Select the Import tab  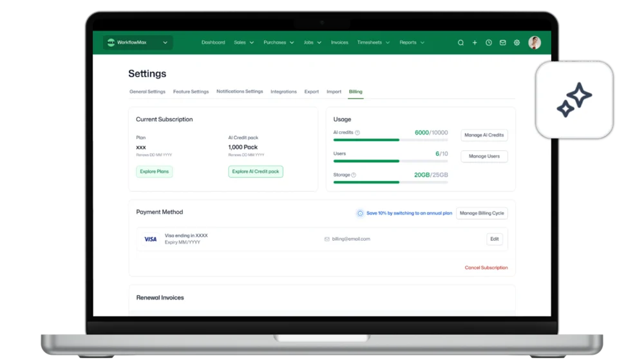(x=334, y=91)
